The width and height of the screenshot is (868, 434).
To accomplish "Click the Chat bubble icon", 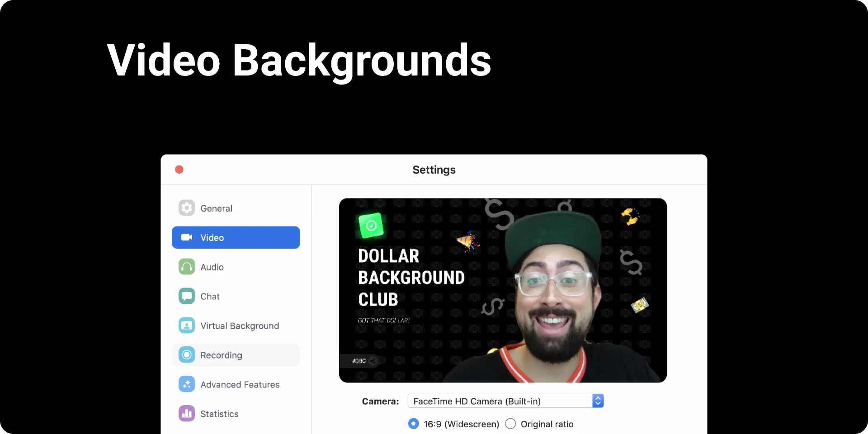I will 187,296.
